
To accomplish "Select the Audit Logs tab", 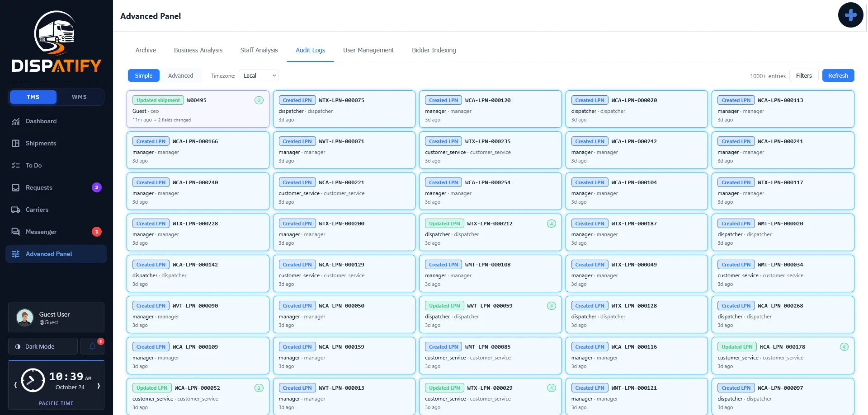I will (x=311, y=50).
